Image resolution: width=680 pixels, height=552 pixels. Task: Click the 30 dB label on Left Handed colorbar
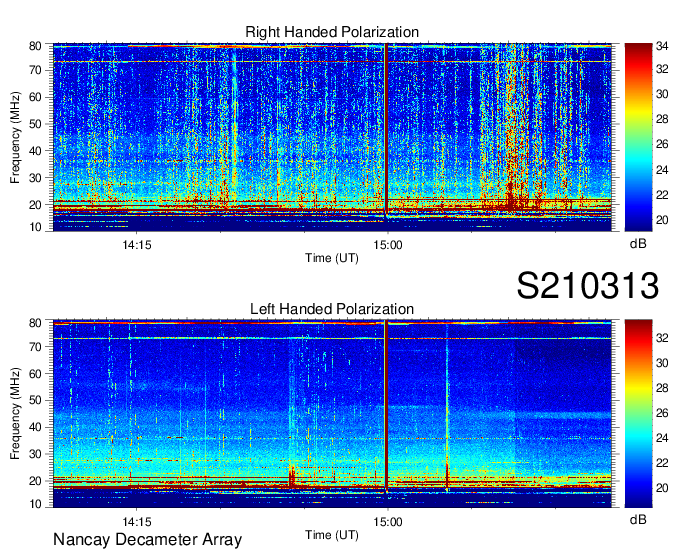662,363
